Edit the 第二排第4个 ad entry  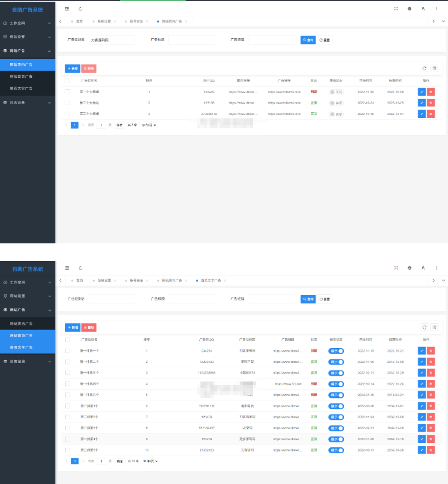click(x=421, y=439)
